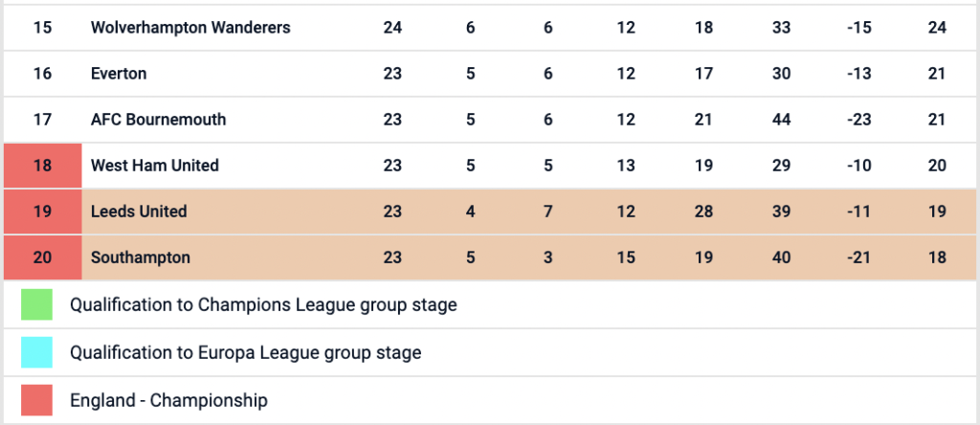Click Southampton's 18 points value
The height and width of the screenshot is (425, 980).
coord(937,257)
